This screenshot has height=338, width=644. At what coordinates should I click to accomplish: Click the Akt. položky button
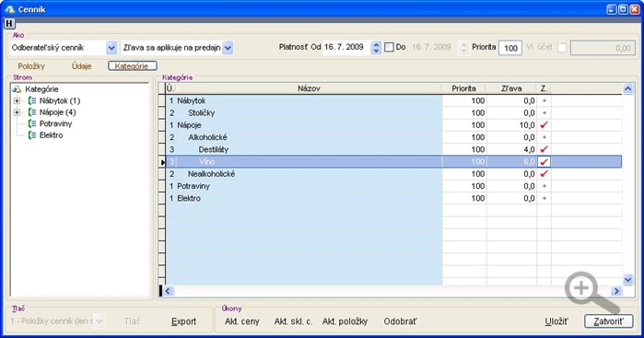(345, 321)
